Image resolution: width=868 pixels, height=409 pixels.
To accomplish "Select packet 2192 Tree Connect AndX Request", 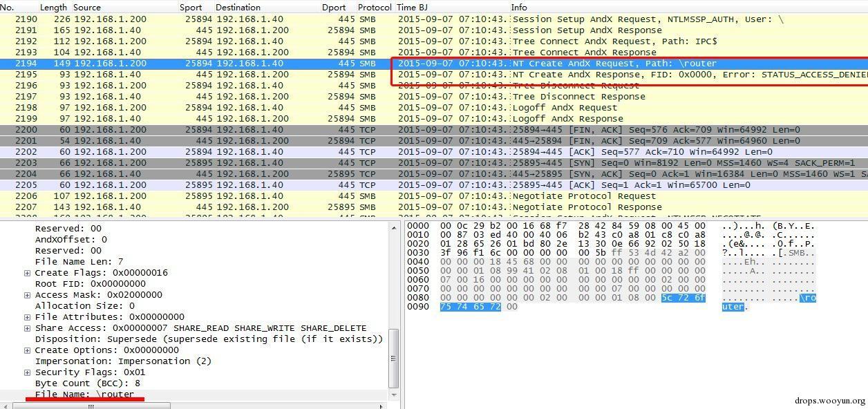I will (434, 41).
